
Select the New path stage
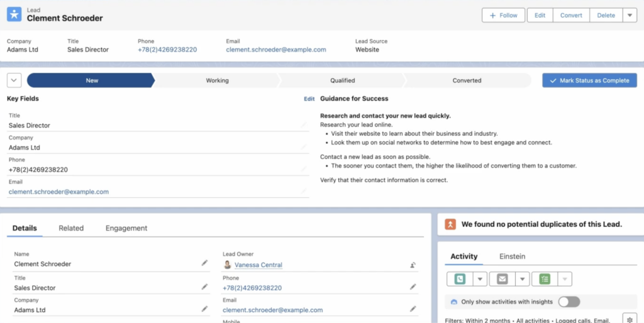point(91,80)
